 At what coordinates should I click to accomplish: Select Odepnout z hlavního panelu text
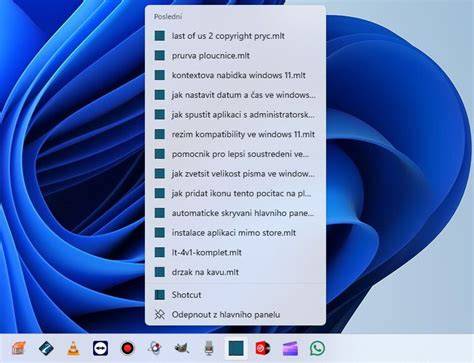pos(226,314)
